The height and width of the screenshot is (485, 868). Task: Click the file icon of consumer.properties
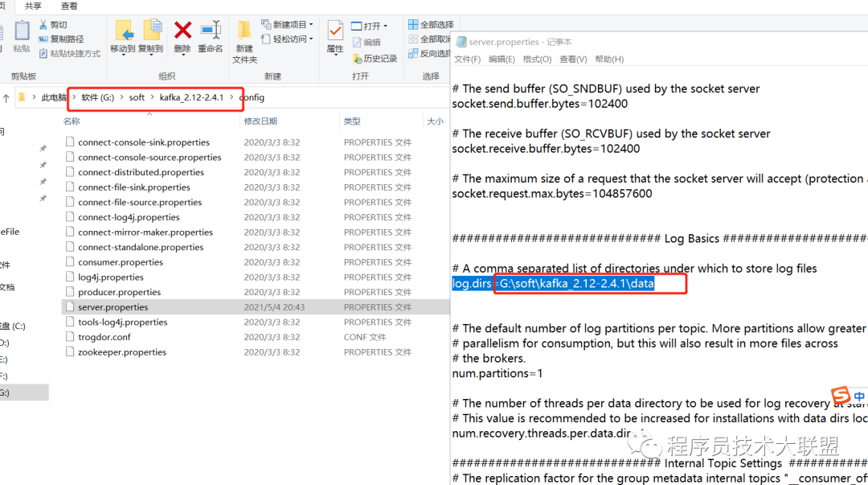70,261
